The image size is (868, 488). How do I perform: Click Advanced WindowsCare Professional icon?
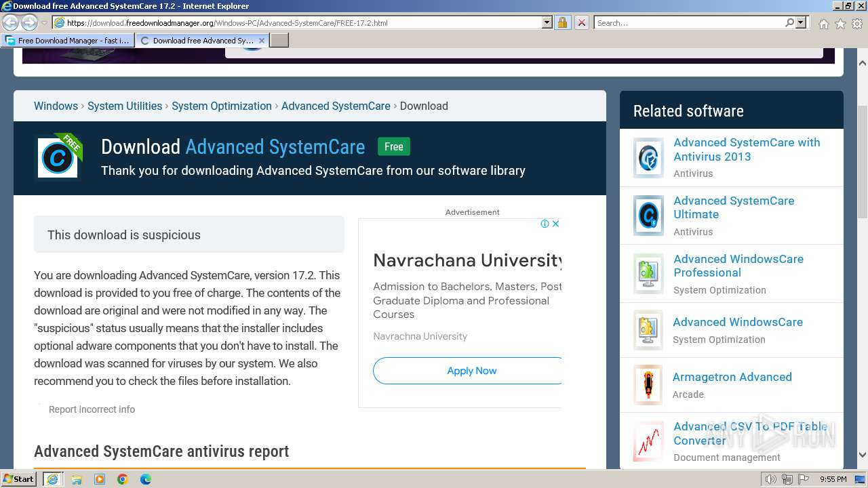[x=648, y=274]
